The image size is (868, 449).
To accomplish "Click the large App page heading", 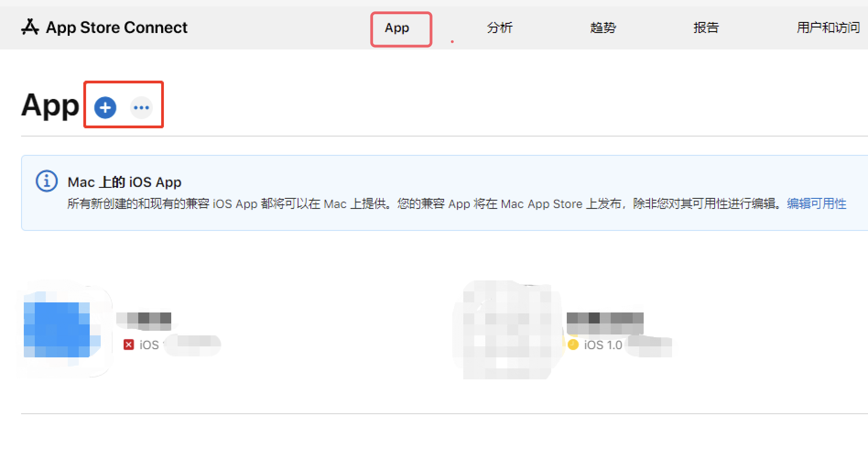I will coord(50,107).
